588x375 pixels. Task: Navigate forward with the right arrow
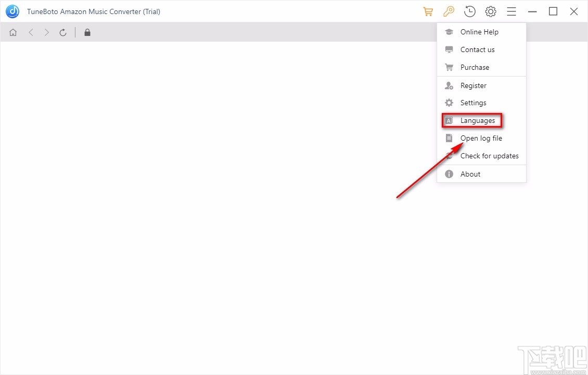coord(46,32)
